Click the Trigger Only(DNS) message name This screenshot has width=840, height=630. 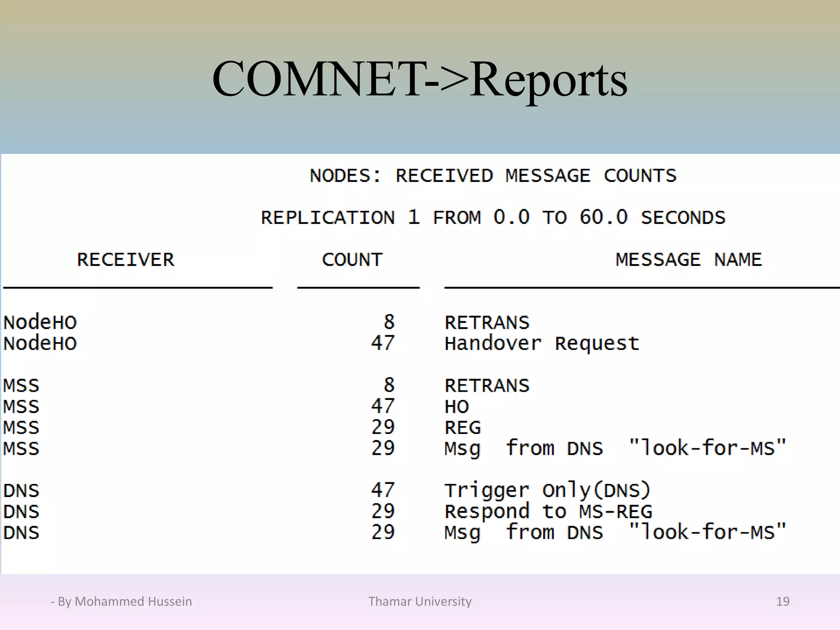[547, 491]
